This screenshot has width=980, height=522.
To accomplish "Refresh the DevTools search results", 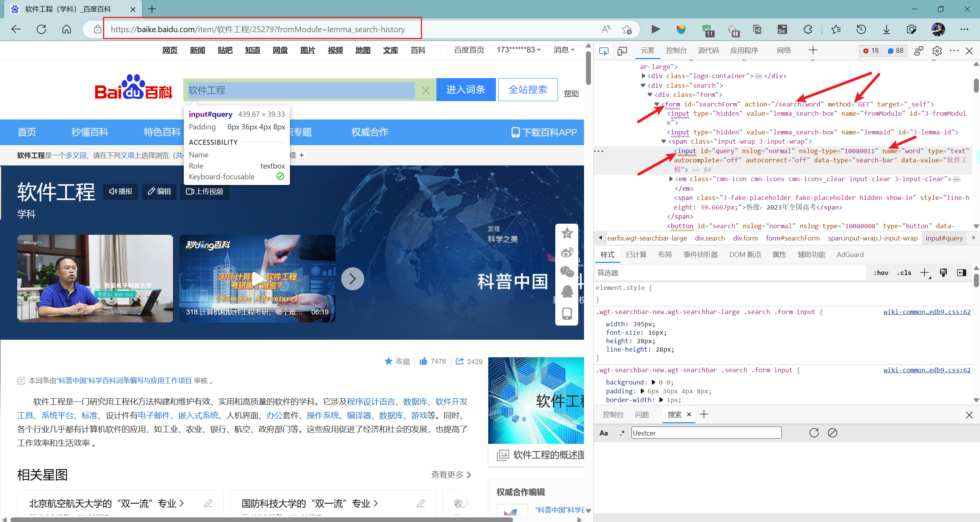I will [x=814, y=433].
